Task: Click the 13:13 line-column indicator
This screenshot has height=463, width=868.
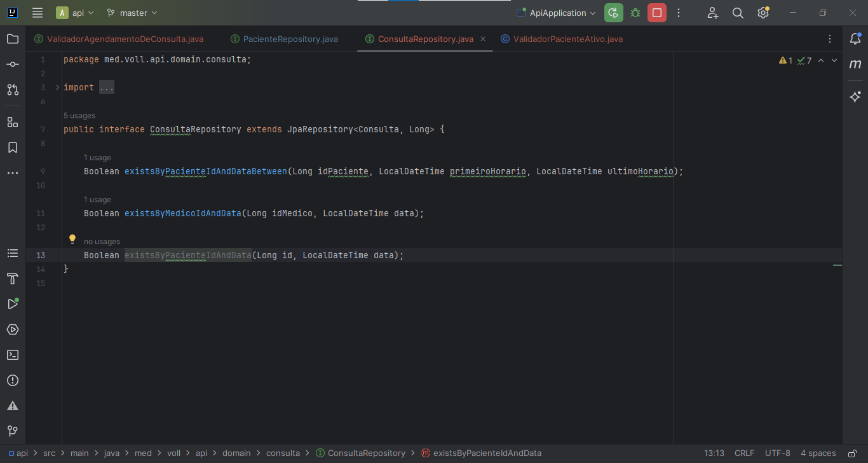Action: click(714, 453)
